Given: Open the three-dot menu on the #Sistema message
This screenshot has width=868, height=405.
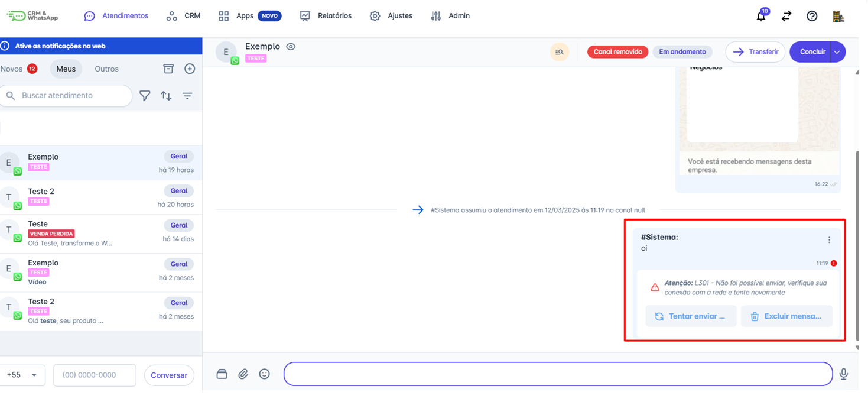Looking at the screenshot, I should click(829, 240).
